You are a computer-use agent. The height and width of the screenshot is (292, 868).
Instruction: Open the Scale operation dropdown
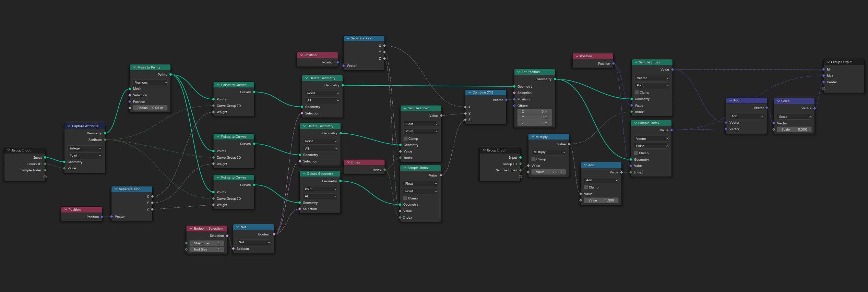click(x=794, y=117)
